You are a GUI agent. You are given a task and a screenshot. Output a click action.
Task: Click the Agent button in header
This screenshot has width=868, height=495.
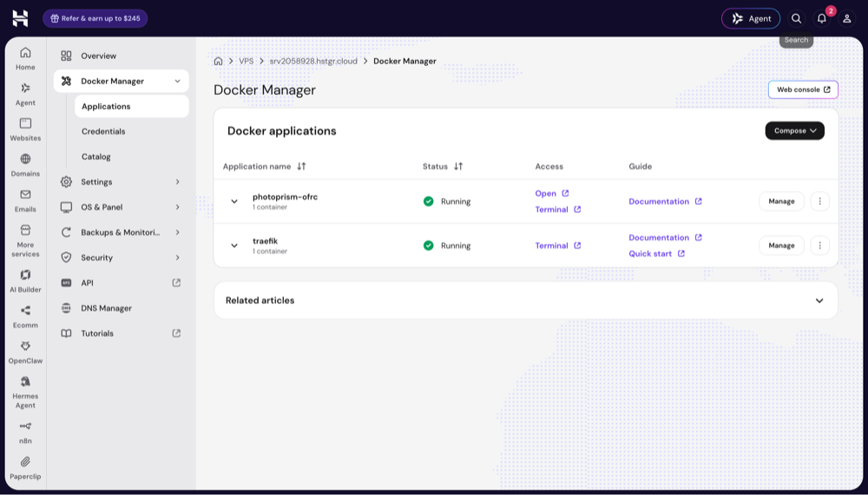(751, 18)
